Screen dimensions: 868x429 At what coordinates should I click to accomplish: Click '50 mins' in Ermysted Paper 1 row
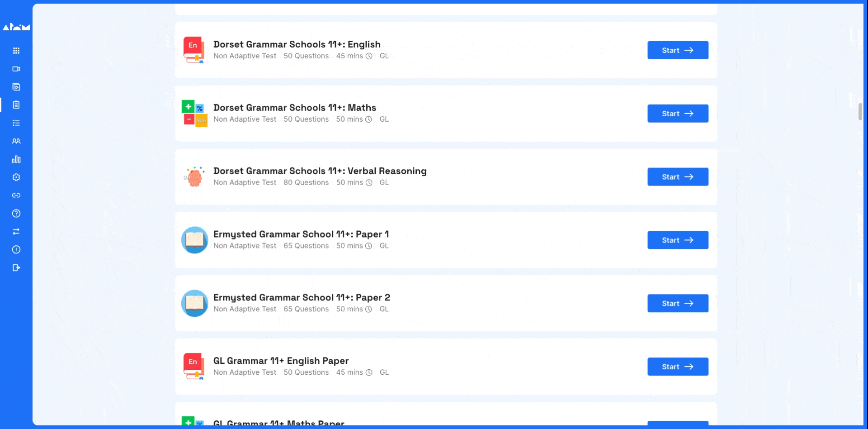point(349,246)
